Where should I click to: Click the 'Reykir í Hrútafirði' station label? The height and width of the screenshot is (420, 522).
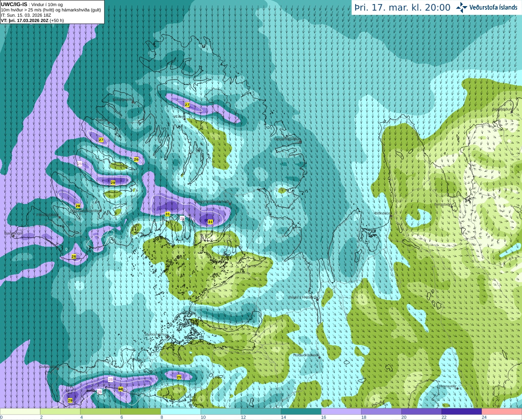coord(303,297)
